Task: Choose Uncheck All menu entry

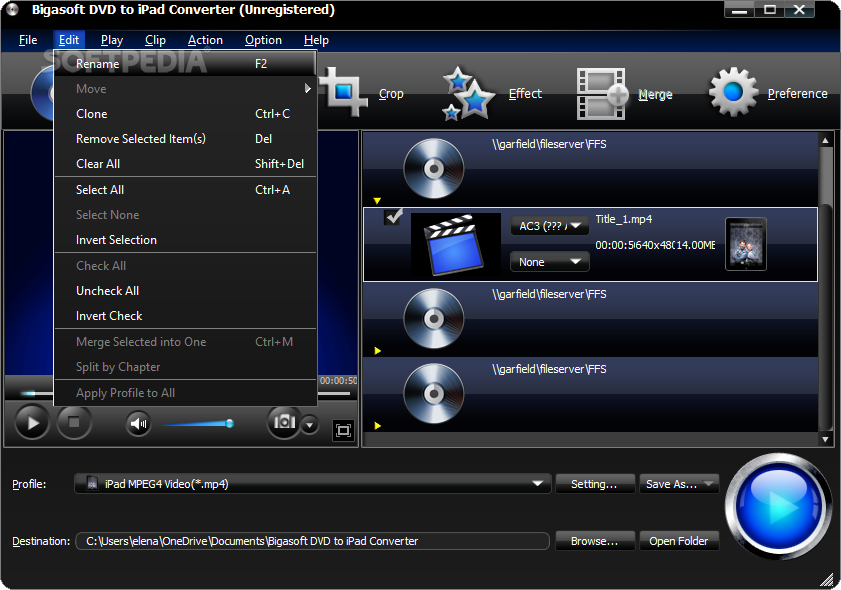Action: point(186,291)
